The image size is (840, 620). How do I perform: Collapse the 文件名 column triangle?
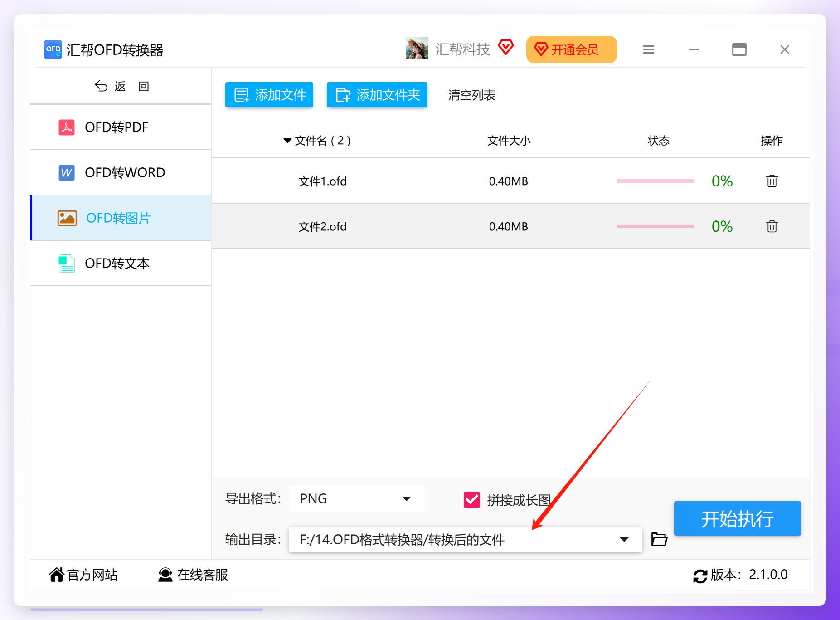[x=287, y=141]
